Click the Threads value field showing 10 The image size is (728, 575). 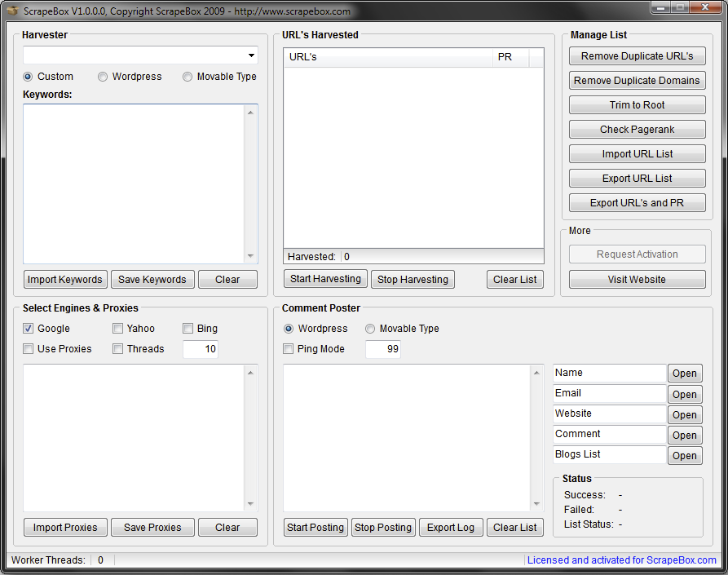coord(201,349)
